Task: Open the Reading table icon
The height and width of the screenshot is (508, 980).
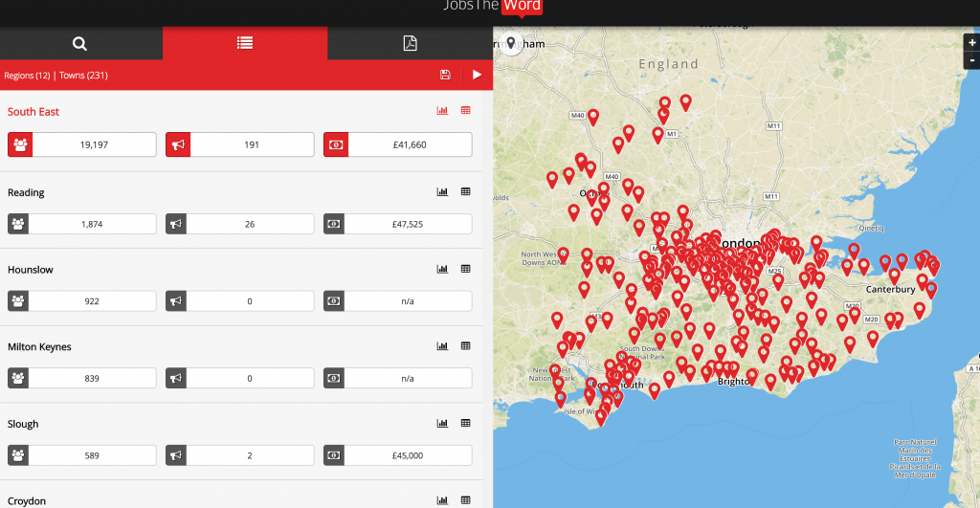Action: (x=466, y=192)
